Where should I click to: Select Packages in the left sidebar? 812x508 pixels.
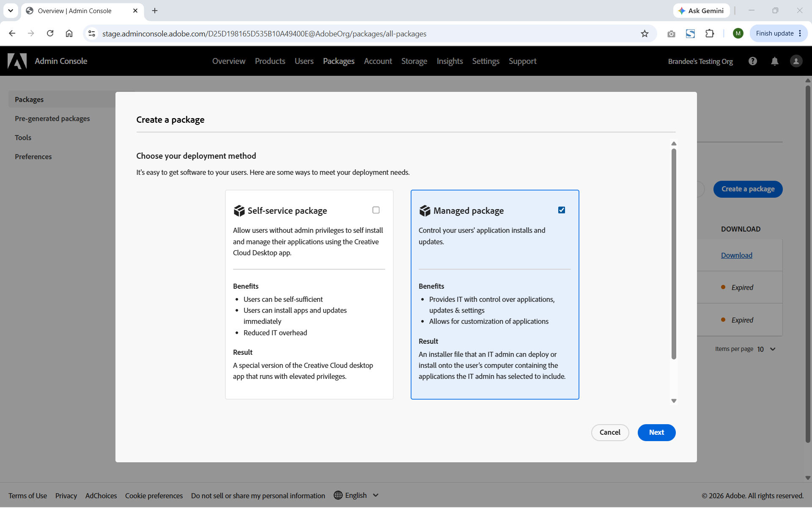click(62, 99)
